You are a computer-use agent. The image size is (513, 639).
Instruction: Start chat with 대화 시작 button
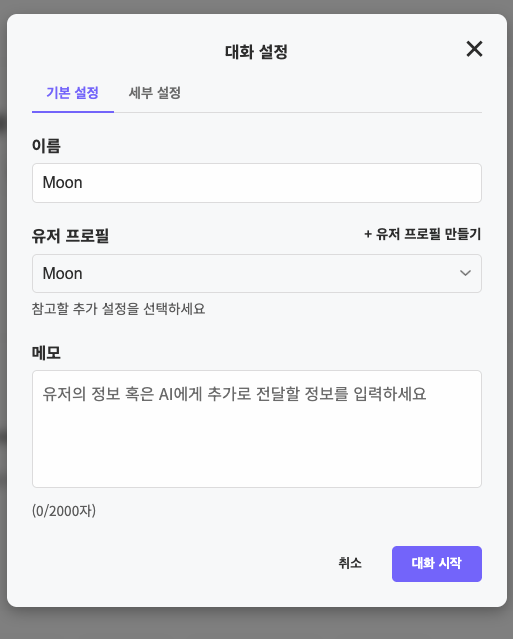437,564
